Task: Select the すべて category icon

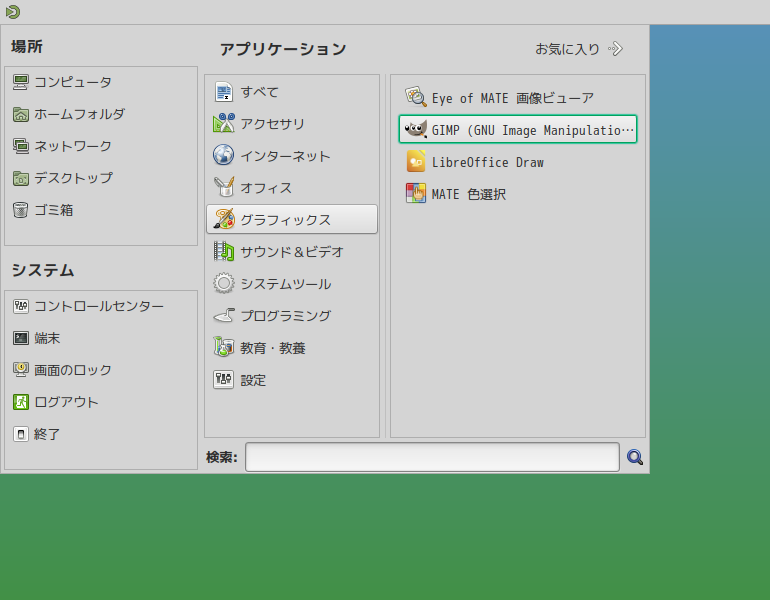Action: pyautogui.click(x=223, y=92)
